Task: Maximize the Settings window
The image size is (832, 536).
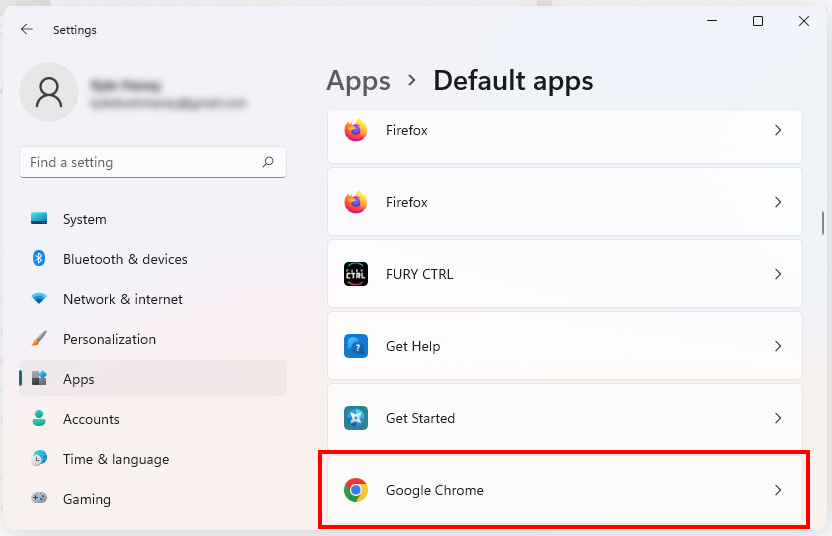Action: pyautogui.click(x=758, y=21)
